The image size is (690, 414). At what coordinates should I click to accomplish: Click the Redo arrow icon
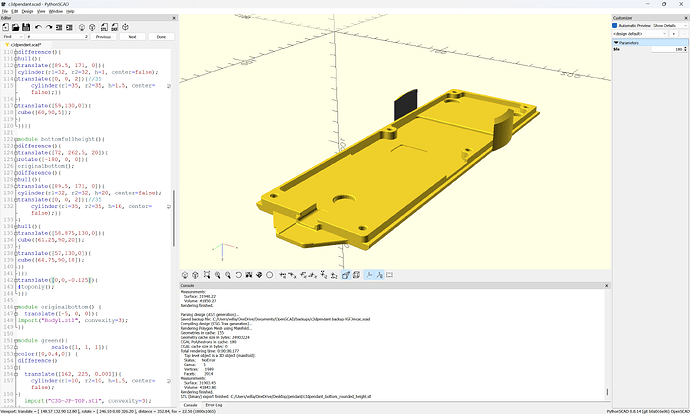pyautogui.click(x=48, y=25)
